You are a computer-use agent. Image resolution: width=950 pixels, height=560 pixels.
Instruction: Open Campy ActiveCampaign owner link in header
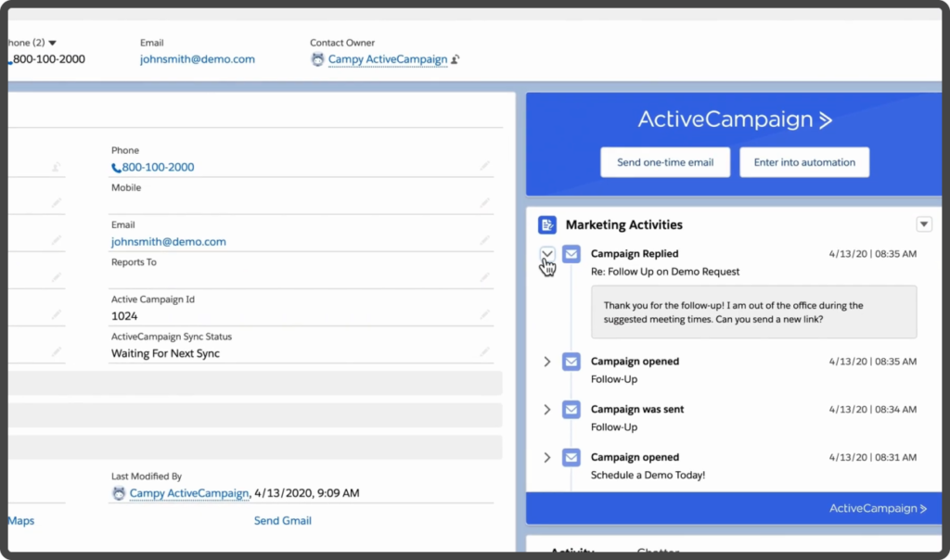pos(388,59)
